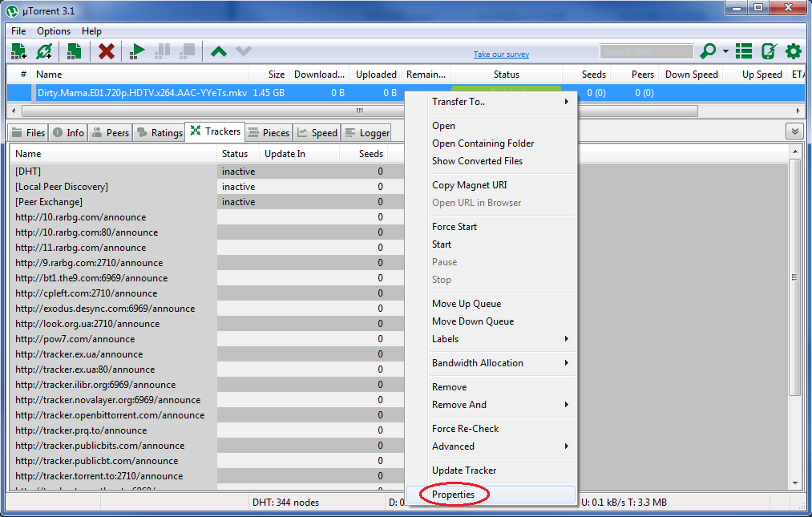Select the Trackers tab
Viewport: 812px width, 517px height.
coord(216,131)
